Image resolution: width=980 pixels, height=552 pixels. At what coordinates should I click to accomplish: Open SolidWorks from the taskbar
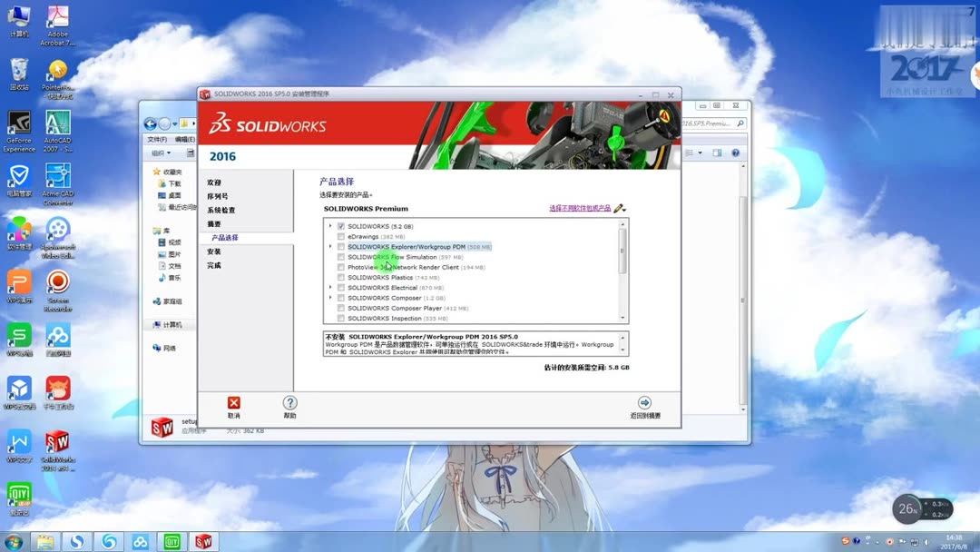point(201,540)
